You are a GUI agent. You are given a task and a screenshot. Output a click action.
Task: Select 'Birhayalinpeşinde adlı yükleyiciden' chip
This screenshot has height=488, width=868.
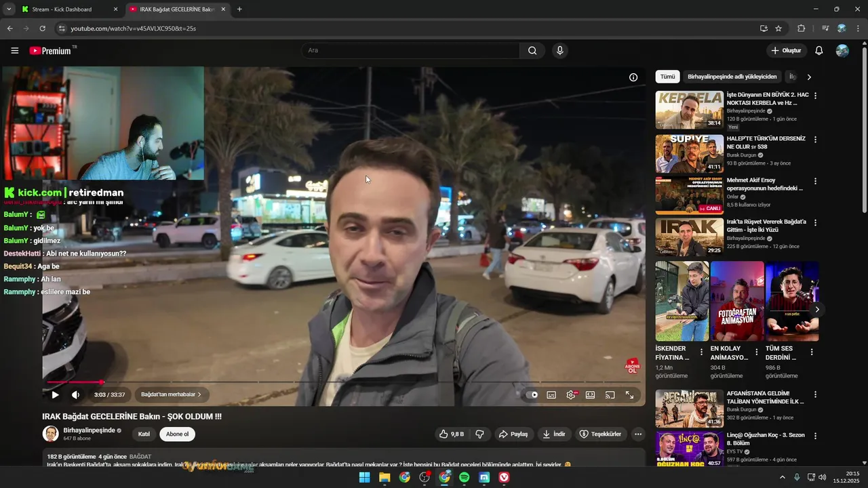(732, 77)
